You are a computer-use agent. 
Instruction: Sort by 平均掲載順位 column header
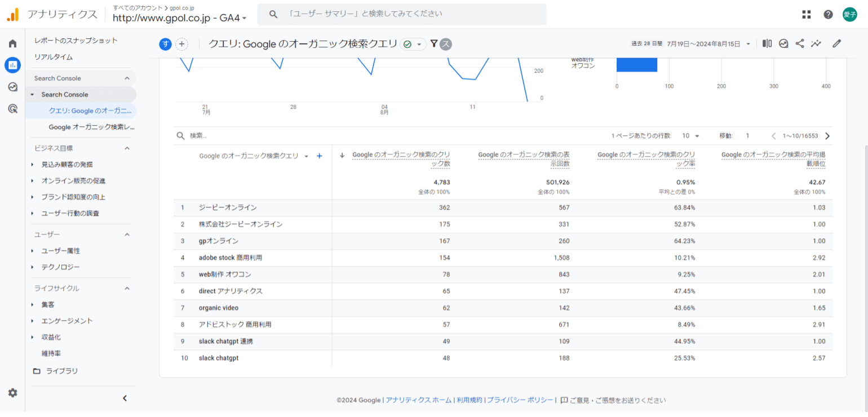[773, 159]
